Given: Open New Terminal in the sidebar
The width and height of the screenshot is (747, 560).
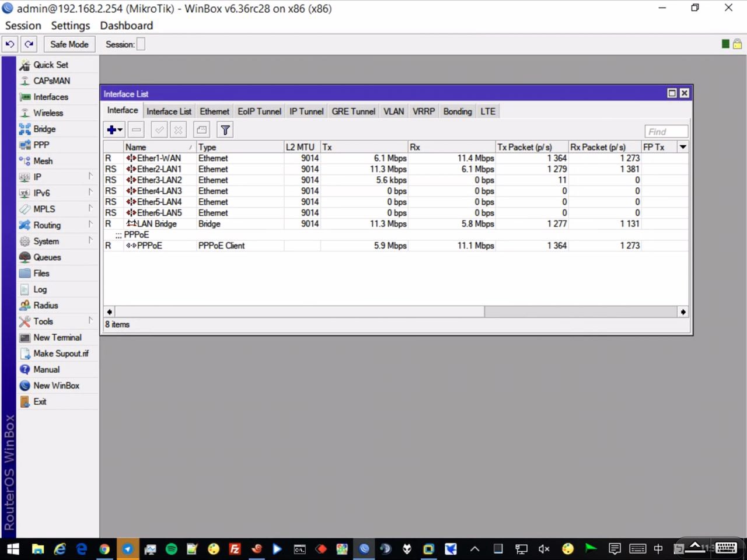Looking at the screenshot, I should (x=57, y=337).
